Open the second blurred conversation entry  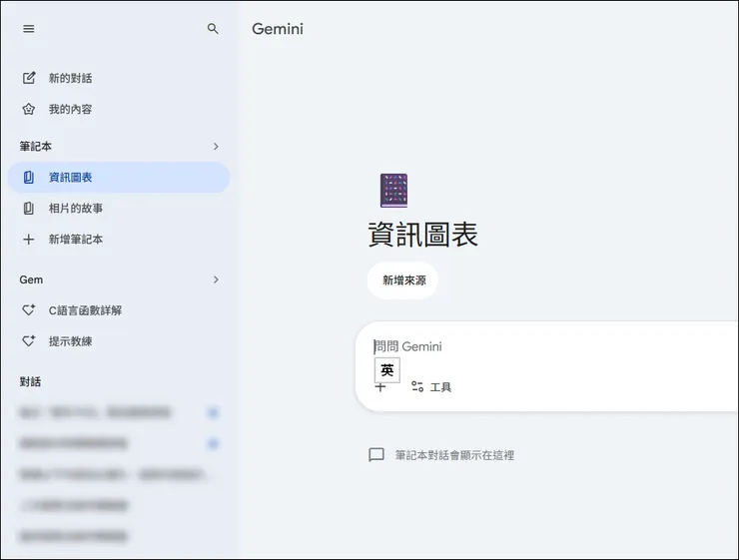74,443
